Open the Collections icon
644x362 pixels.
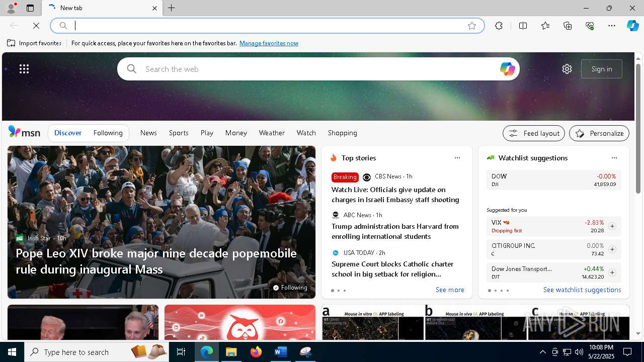click(568, 26)
